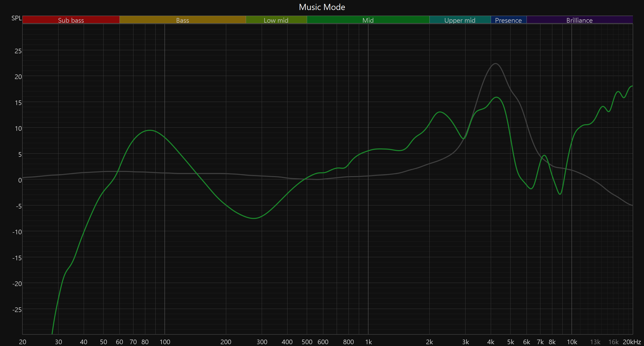The height and width of the screenshot is (346, 644).
Task: Click the SPL axis label
Action: [16, 18]
